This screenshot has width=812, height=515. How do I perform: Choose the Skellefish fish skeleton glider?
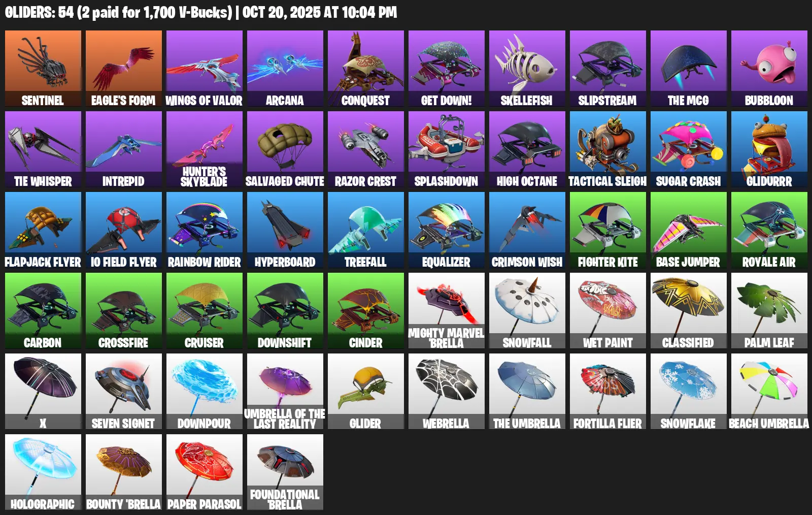527,68
